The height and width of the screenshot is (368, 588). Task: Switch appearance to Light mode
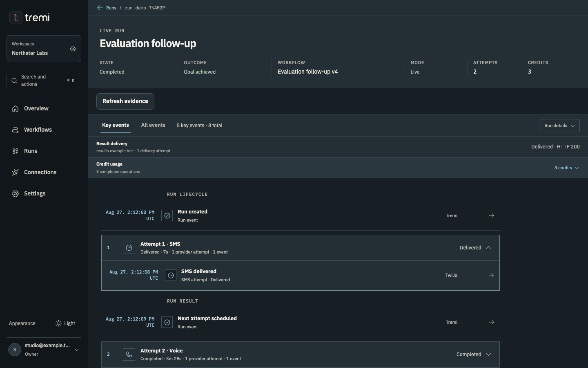pos(65,323)
